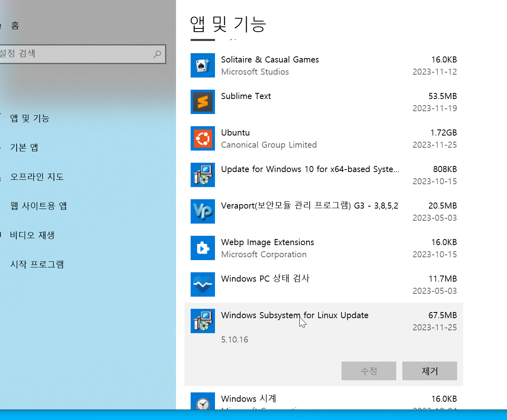Click the Solitaire & Casual Games app icon
Viewport: 507px width, 420px height.
(x=203, y=65)
